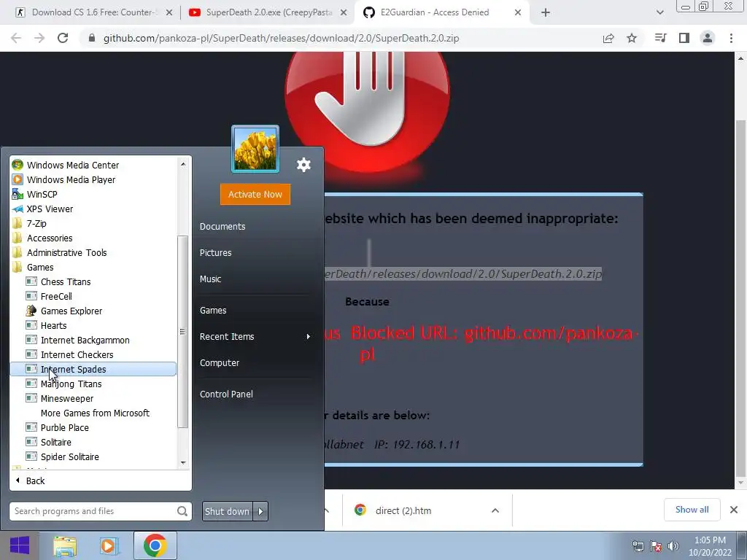Launch FreeCell game
The image size is (747, 560).
click(x=56, y=296)
